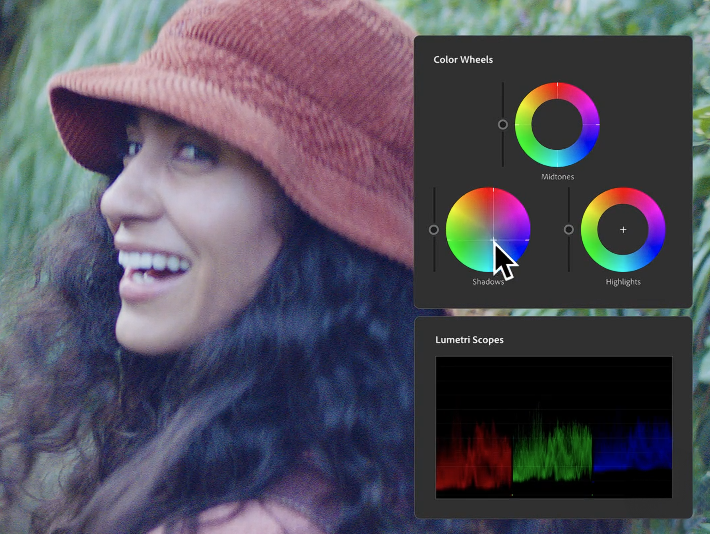The height and width of the screenshot is (534, 710).
Task: Click the Lumetri Scopes panel title
Action: (469, 340)
